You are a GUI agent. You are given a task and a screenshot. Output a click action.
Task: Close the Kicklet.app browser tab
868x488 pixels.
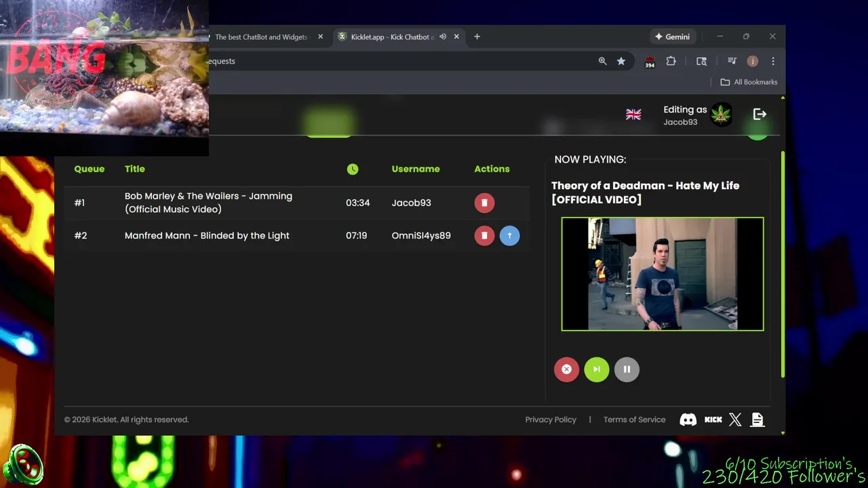(456, 37)
